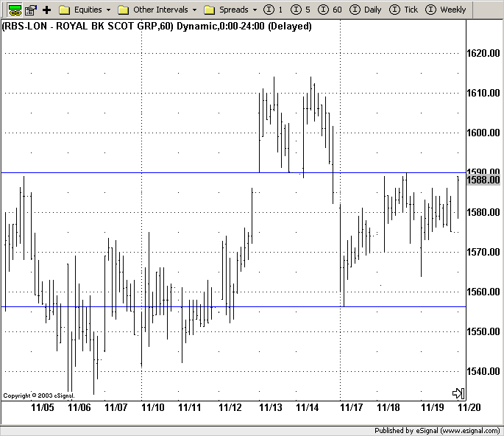Screen dimensions: 504x436
Task: Click the Published by eSignal footer text
Action: (437, 431)
